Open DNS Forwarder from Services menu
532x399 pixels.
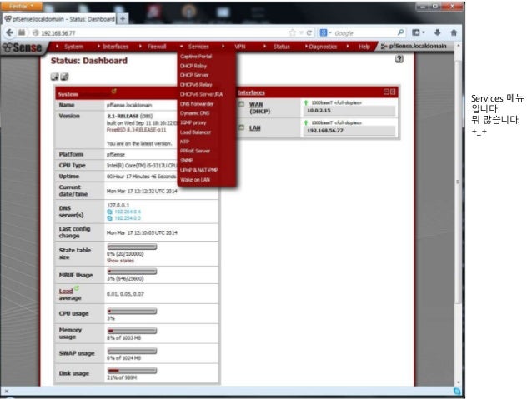(x=197, y=104)
